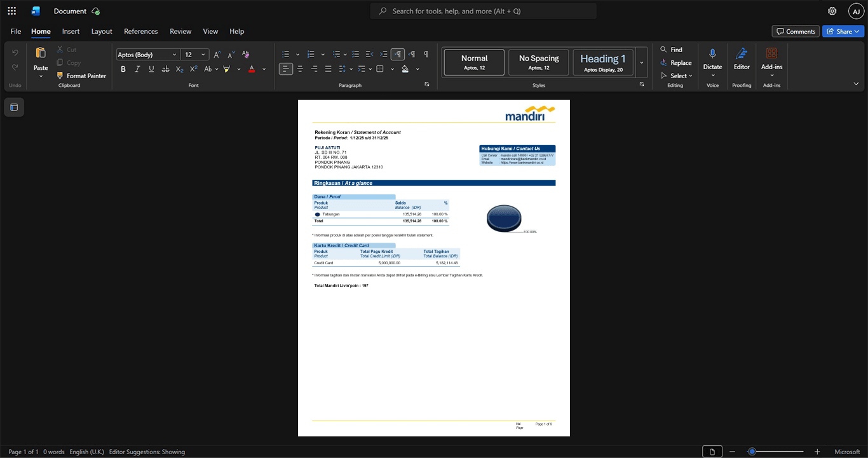Apply text highlight color
The width and height of the screenshot is (868, 458).
[226, 69]
